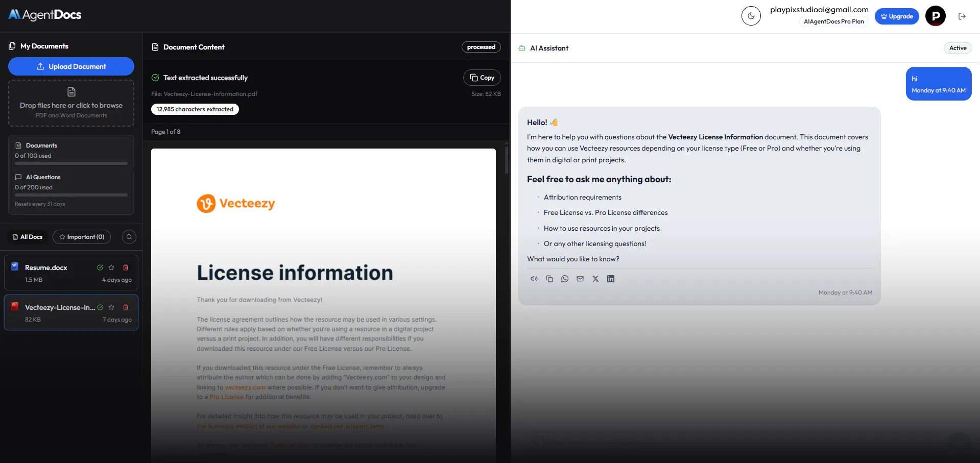Toggle dark mode with the moon icon
The width and height of the screenshot is (980, 463).
(751, 16)
